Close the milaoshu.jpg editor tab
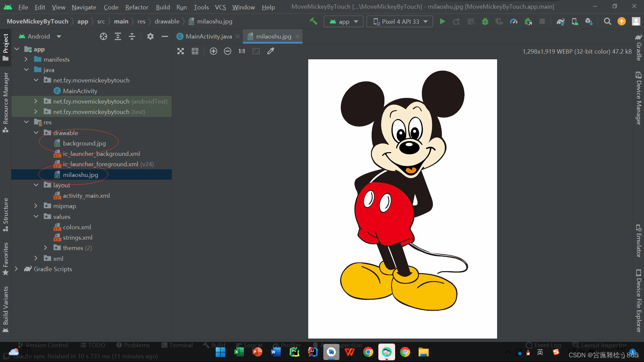The width and height of the screenshot is (644, 362). tap(297, 37)
